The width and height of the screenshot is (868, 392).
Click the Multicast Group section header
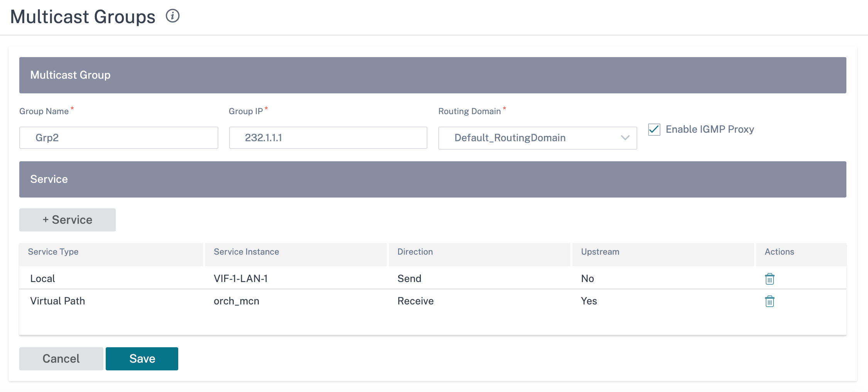[x=433, y=75]
